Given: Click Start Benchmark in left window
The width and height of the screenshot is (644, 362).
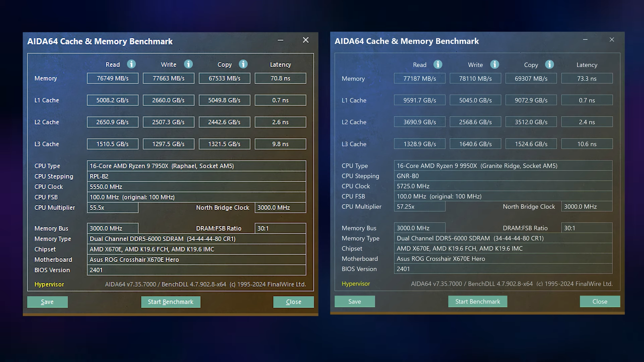Looking at the screenshot, I should (x=171, y=302).
